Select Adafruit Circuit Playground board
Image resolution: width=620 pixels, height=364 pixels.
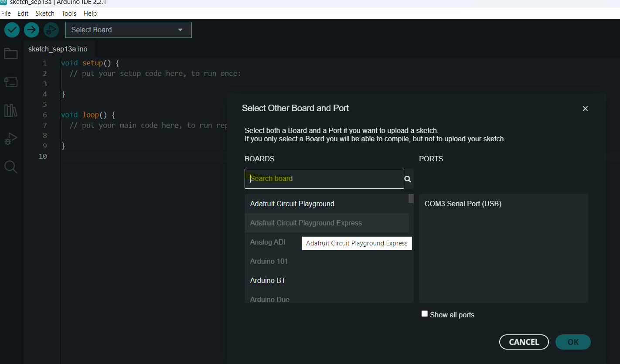[327, 204]
